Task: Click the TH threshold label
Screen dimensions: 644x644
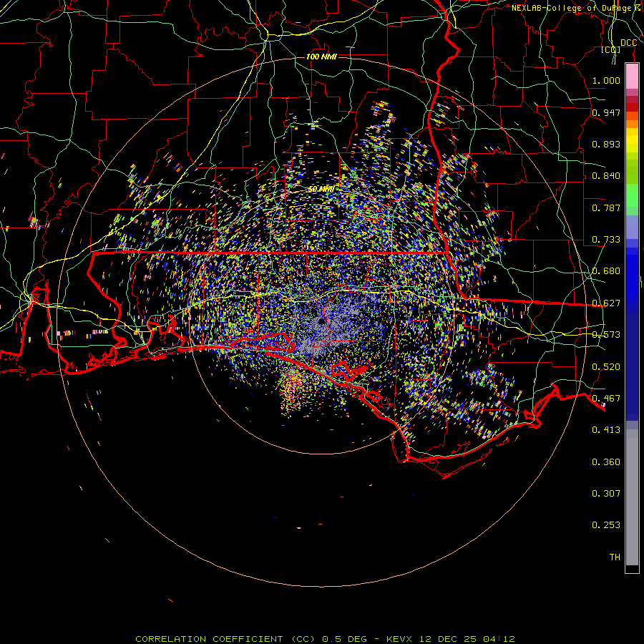Action: pyautogui.click(x=615, y=557)
